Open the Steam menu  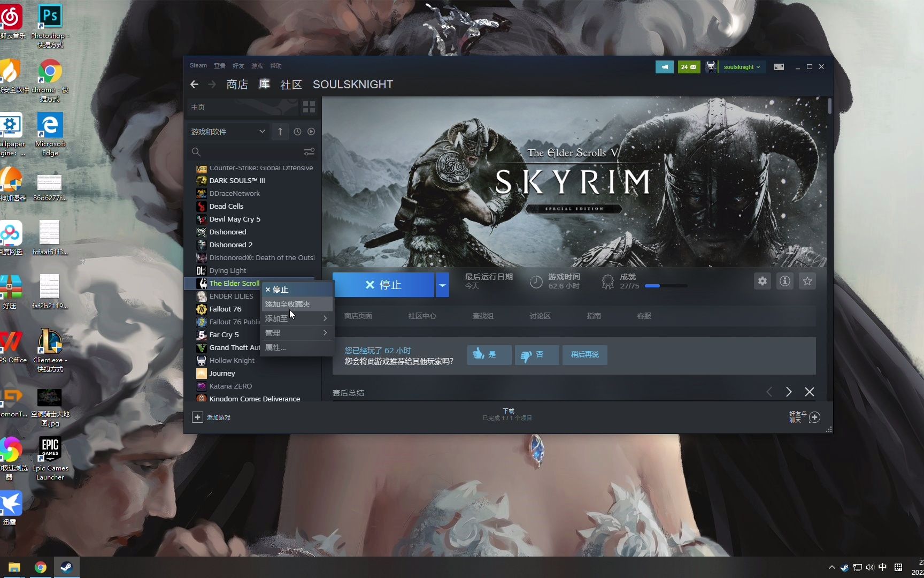click(198, 66)
